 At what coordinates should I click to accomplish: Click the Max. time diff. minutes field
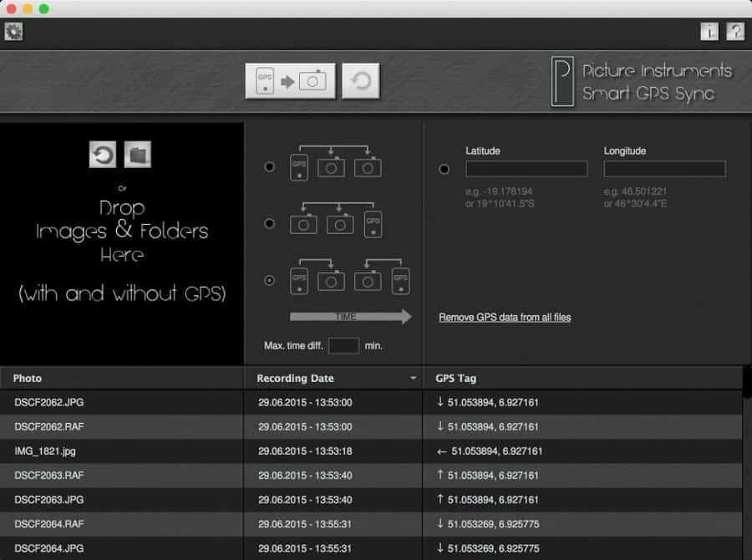click(344, 345)
